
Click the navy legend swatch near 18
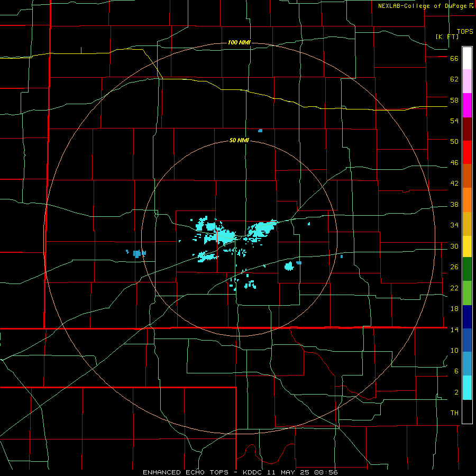467,317
